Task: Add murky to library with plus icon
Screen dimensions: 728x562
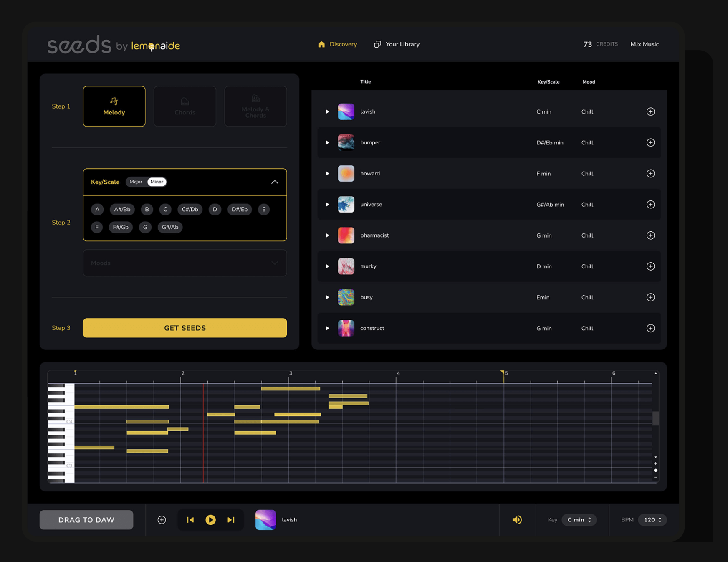Action: click(x=650, y=266)
